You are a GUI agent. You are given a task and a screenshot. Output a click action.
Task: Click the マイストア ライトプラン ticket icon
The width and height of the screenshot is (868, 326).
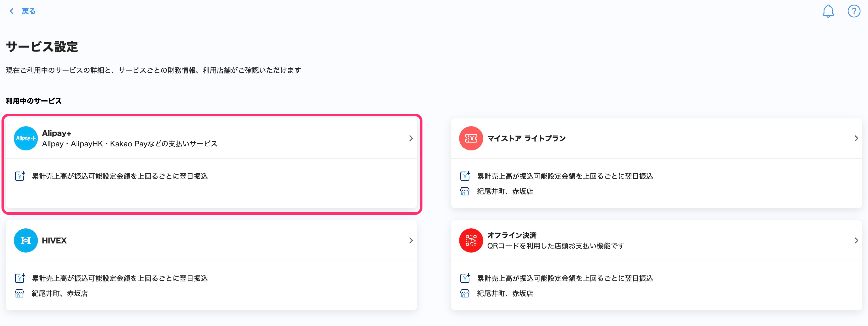471,138
